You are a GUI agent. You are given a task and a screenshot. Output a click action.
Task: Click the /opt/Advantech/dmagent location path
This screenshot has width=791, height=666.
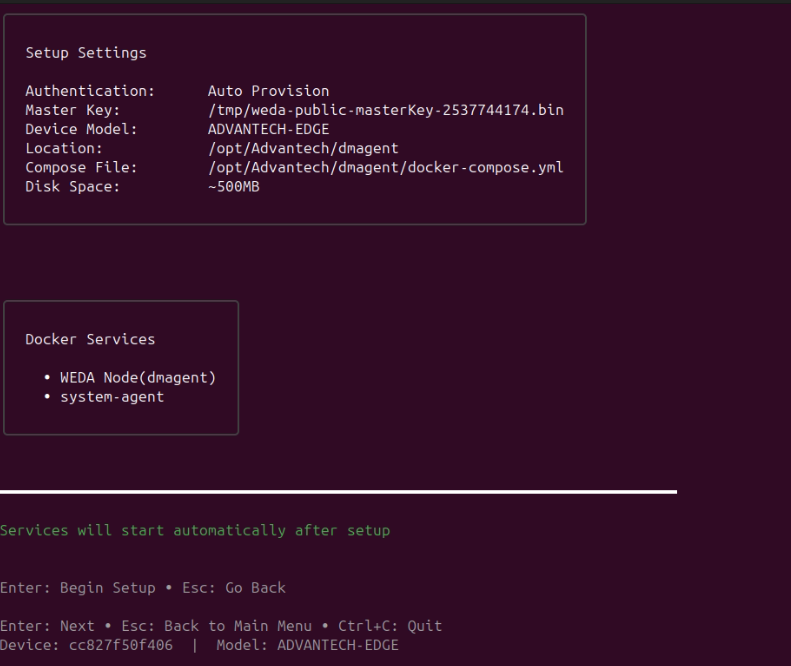click(303, 148)
